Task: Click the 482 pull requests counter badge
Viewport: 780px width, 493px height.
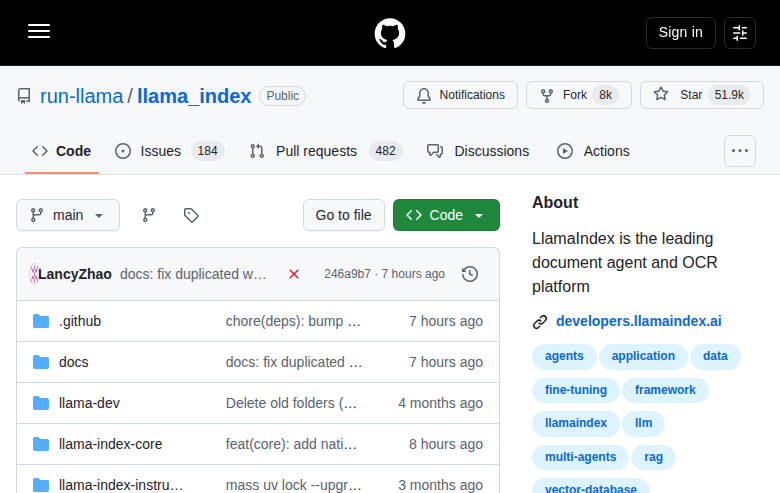Action: 386,151
